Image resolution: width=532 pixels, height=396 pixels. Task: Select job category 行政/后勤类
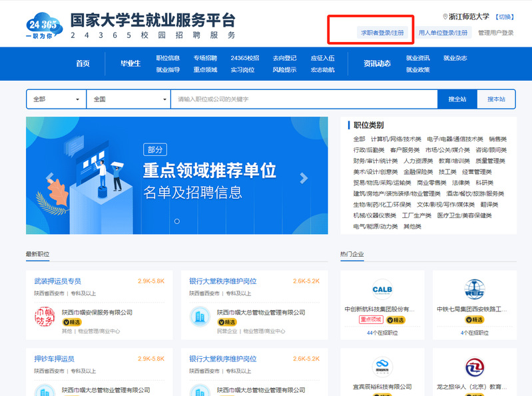(369, 150)
